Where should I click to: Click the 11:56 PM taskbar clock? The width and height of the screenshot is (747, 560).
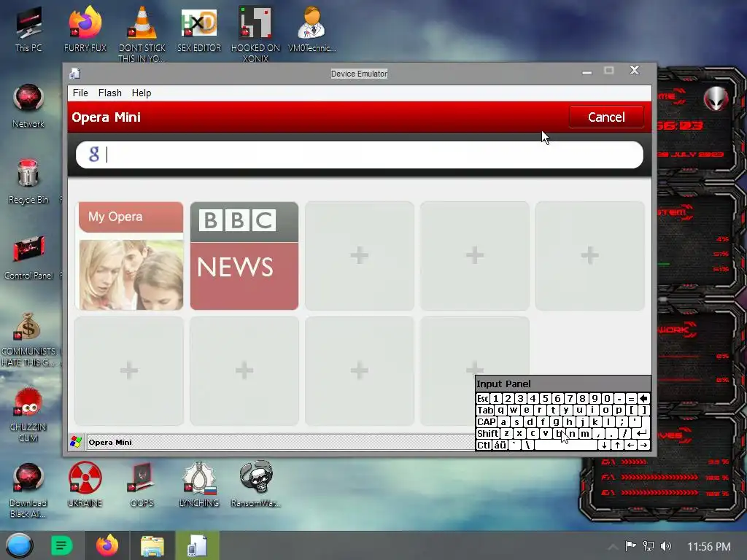coord(709,546)
